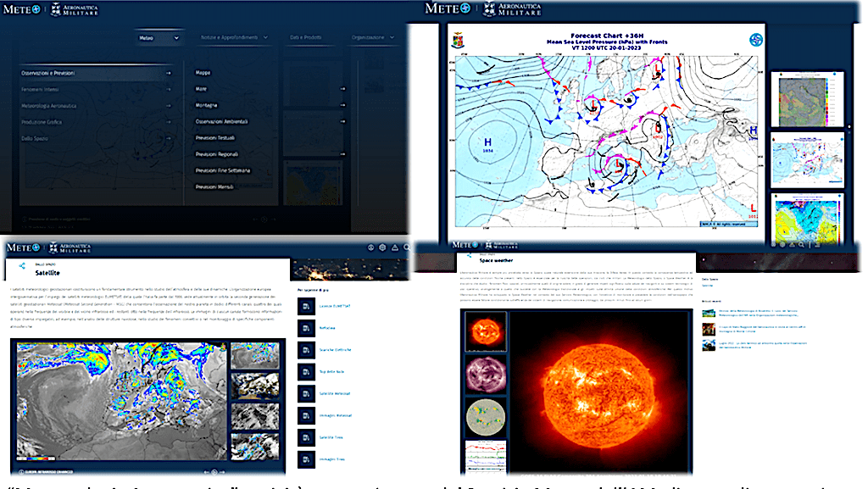The width and height of the screenshot is (868, 489).
Task: Select the gray sunspot disc thumbnail
Action: pos(486,417)
